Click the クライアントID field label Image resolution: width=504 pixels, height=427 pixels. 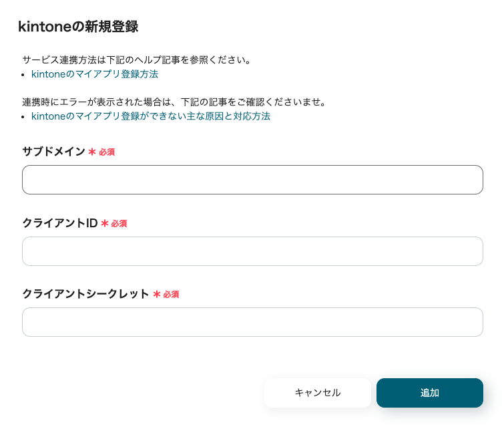pyautogui.click(x=60, y=223)
